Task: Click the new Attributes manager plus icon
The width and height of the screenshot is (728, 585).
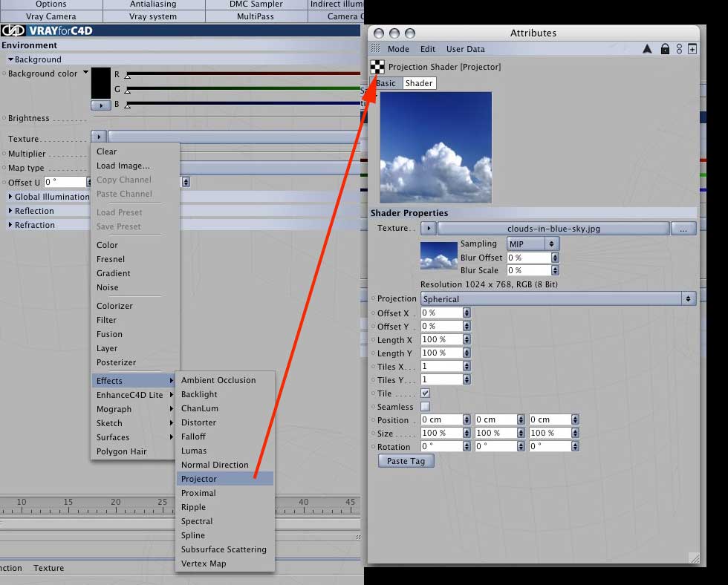Action: [692, 49]
